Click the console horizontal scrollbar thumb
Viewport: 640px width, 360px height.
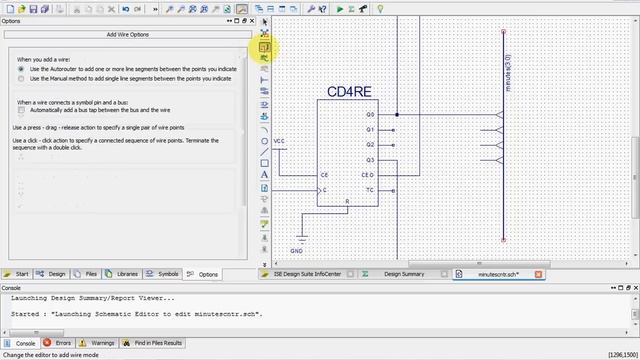point(36,333)
